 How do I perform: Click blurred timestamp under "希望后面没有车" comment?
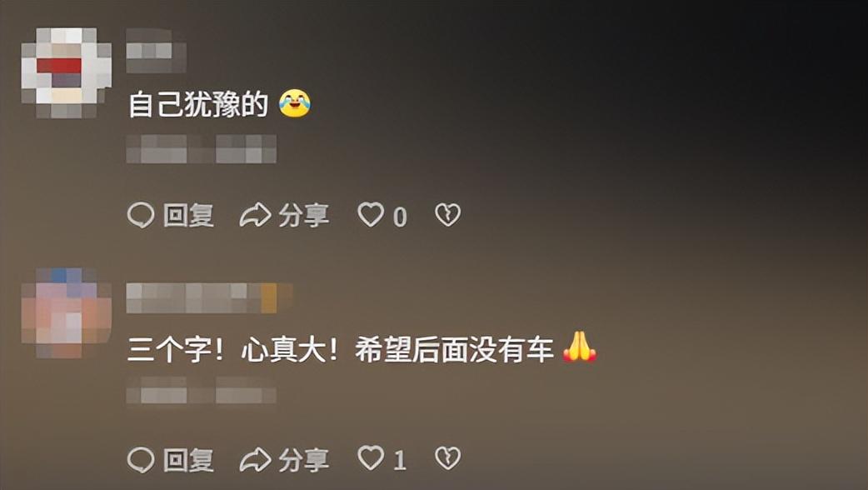pos(202,390)
